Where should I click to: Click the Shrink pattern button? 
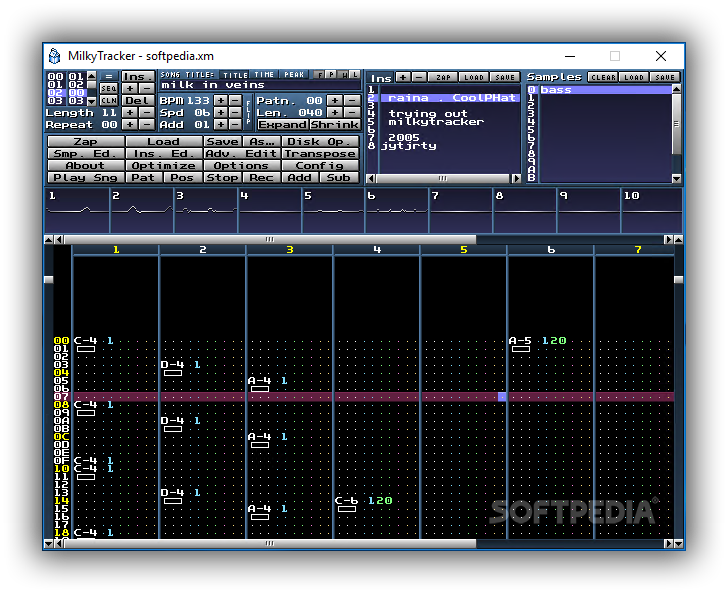pyautogui.click(x=334, y=124)
